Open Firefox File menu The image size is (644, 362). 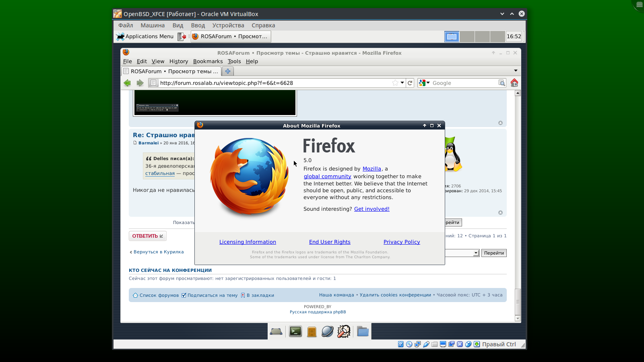128,62
